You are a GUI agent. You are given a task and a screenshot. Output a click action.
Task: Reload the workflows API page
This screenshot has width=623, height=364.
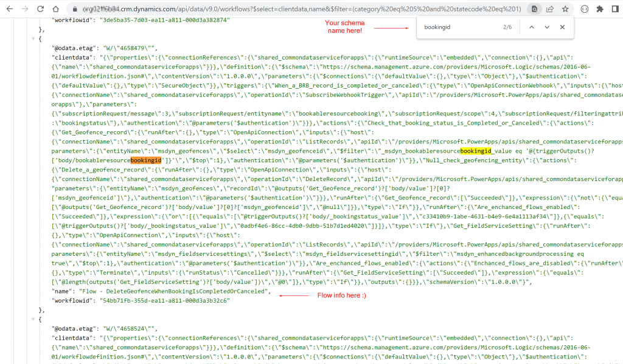point(40,9)
